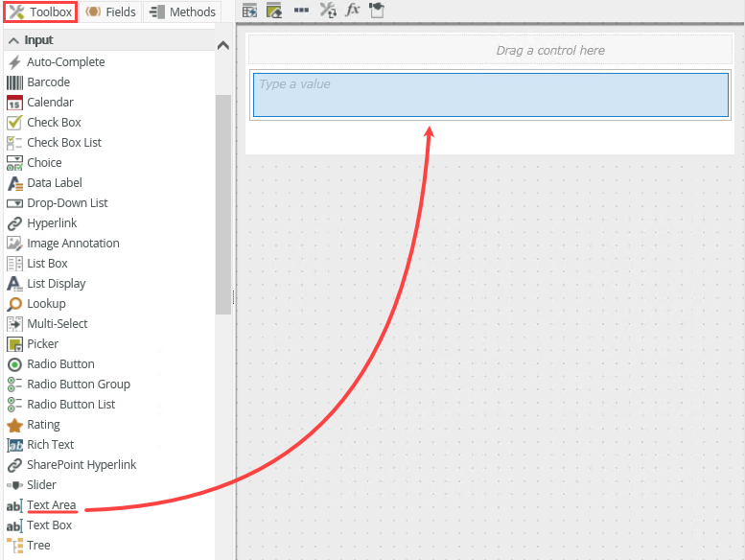Screen dimensions: 745x560
Task: Click the 'SharePoint Hyperlink' label
Action: (81, 465)
